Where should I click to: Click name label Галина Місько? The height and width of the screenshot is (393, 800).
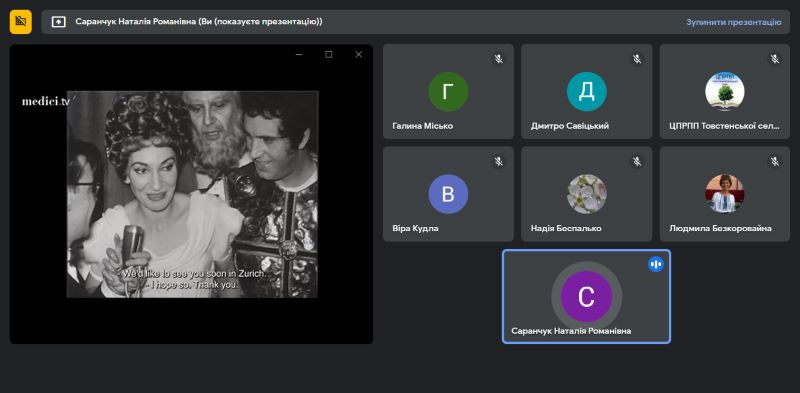point(422,126)
